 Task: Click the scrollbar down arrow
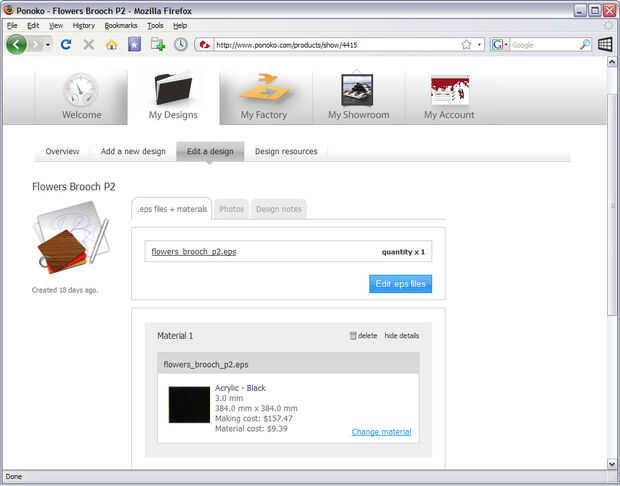[x=612, y=464]
